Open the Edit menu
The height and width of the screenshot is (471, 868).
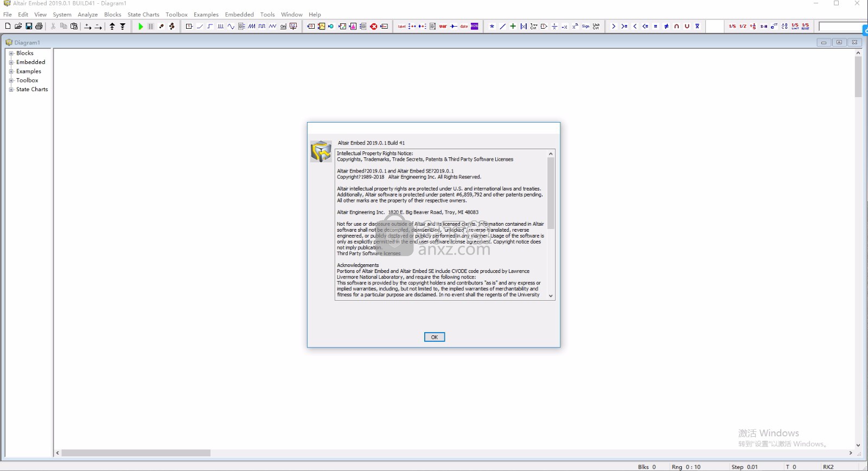[23, 15]
